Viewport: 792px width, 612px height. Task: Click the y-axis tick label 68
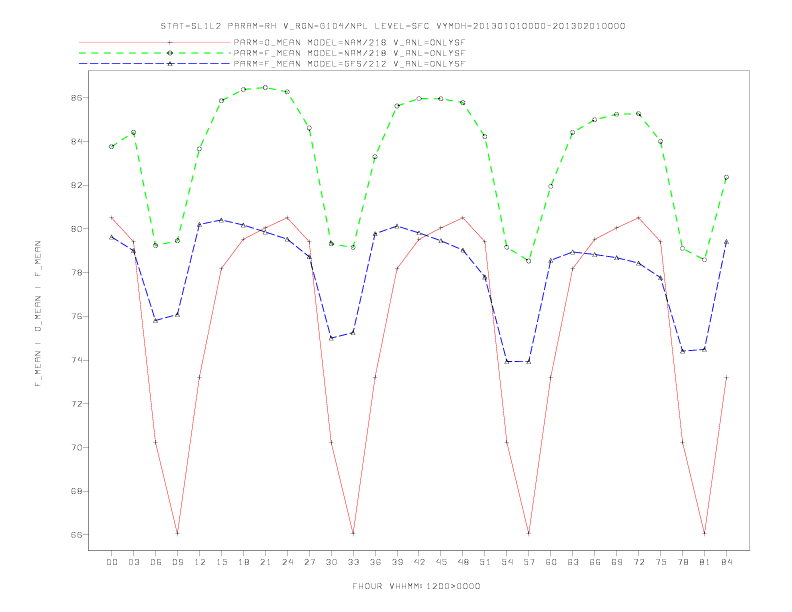pos(77,491)
